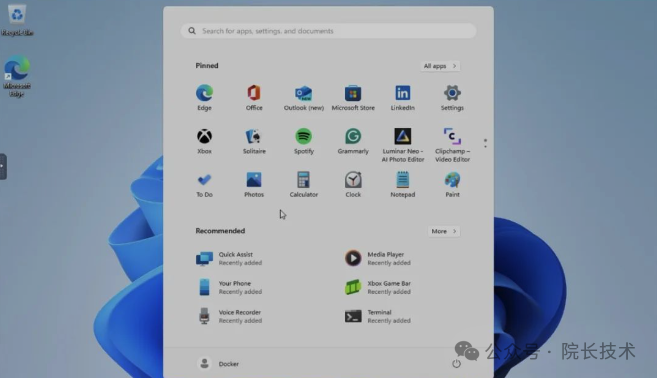The width and height of the screenshot is (657, 378).
Task: Launch Spotify
Action: pos(304,141)
